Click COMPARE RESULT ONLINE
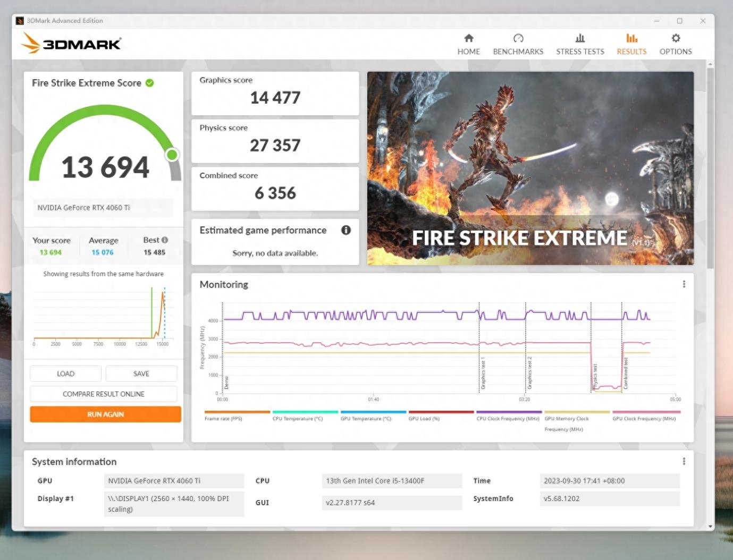Image resolution: width=733 pixels, height=560 pixels. click(x=104, y=394)
